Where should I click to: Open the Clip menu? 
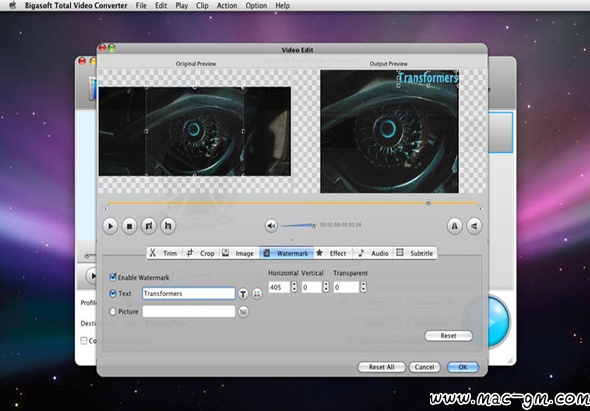coord(202,6)
